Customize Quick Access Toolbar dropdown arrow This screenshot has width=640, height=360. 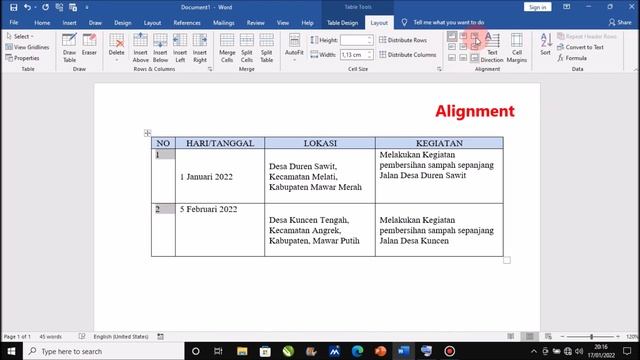point(87,7)
